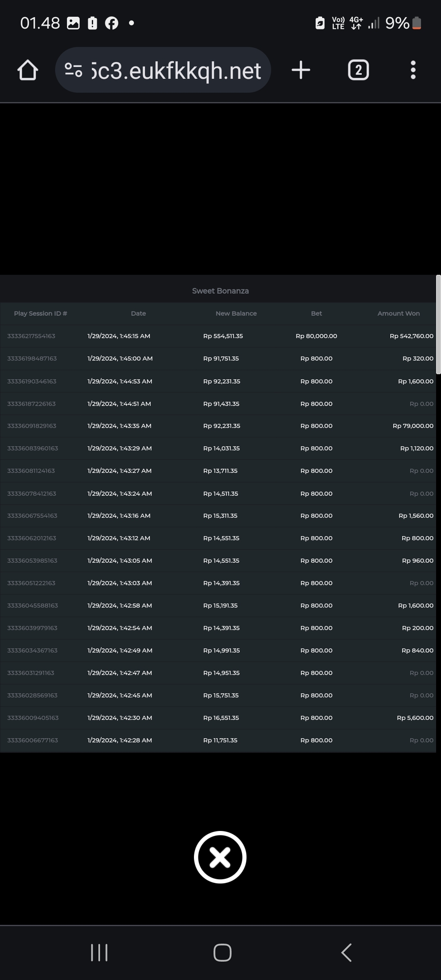441x980 pixels.
Task: Select Play Session ID column header
Action: 40,314
